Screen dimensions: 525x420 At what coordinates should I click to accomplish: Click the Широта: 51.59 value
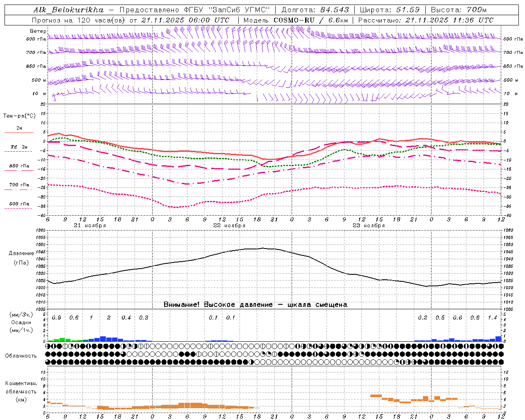click(390, 10)
